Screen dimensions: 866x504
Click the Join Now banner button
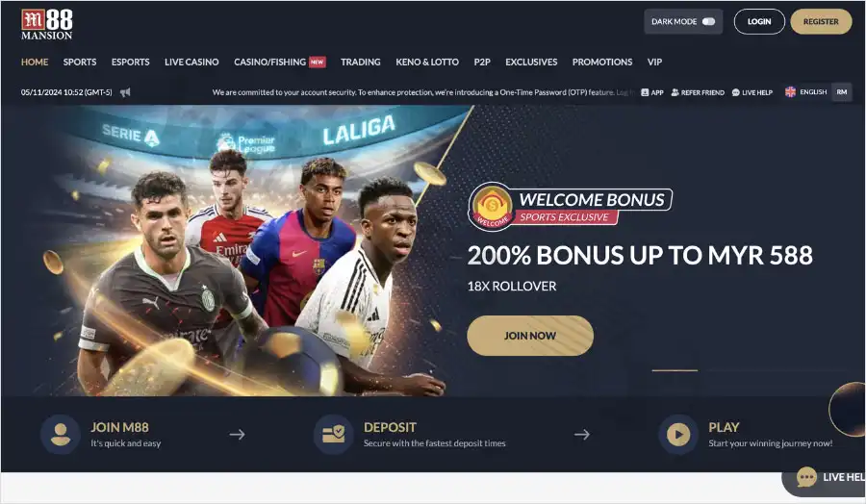click(x=530, y=335)
